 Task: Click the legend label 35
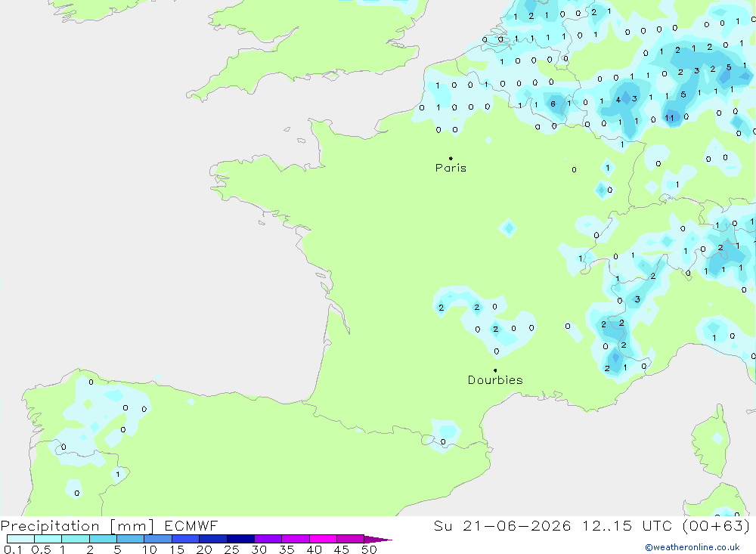coord(287,549)
